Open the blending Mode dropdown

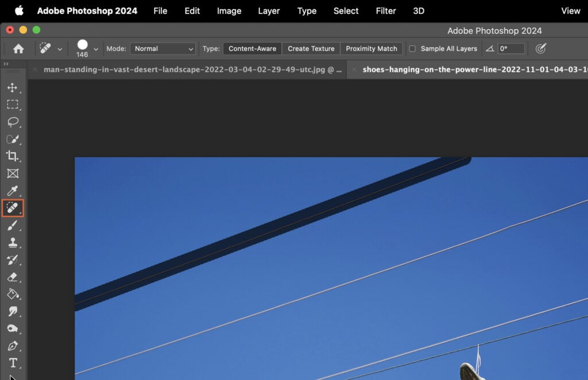(163, 49)
